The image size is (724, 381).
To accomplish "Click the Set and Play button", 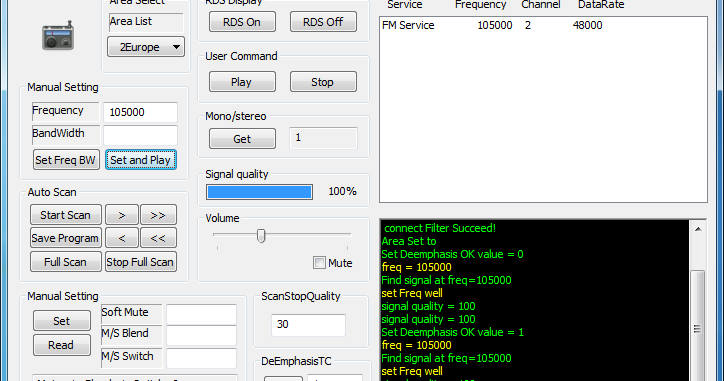I will tap(141, 160).
